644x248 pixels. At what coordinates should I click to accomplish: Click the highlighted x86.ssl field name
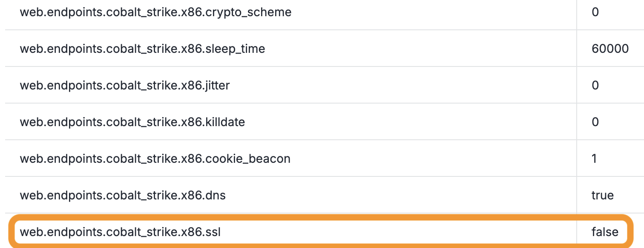(121, 232)
